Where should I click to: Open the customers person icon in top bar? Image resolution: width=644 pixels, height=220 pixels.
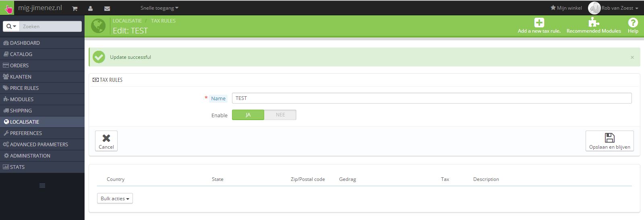[x=90, y=8]
